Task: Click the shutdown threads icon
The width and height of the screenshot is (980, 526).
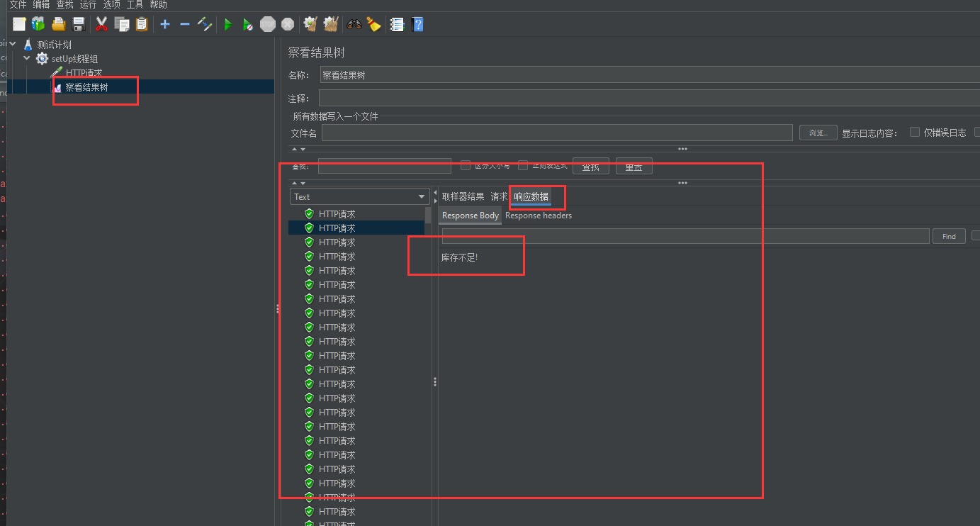Action: [x=287, y=25]
